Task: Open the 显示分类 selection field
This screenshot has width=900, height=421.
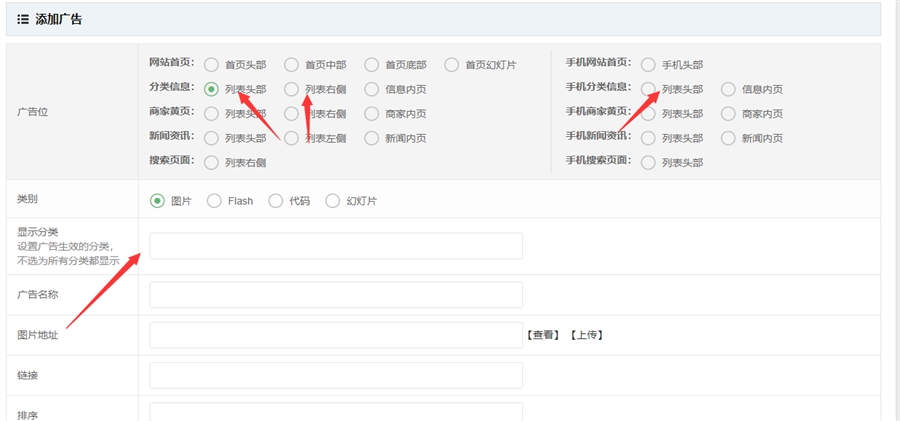Action: point(336,246)
